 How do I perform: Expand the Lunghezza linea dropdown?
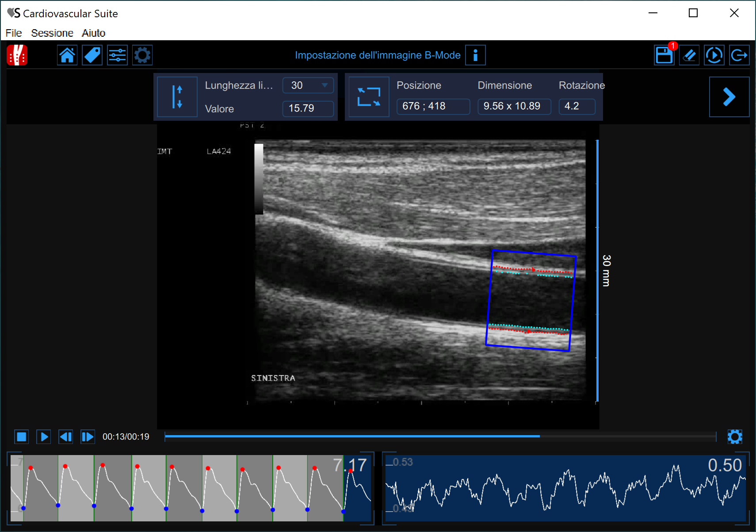pos(308,85)
